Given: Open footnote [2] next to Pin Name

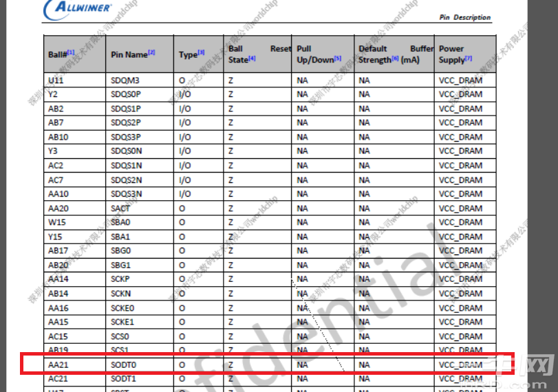Looking at the screenshot, I should (151, 53).
